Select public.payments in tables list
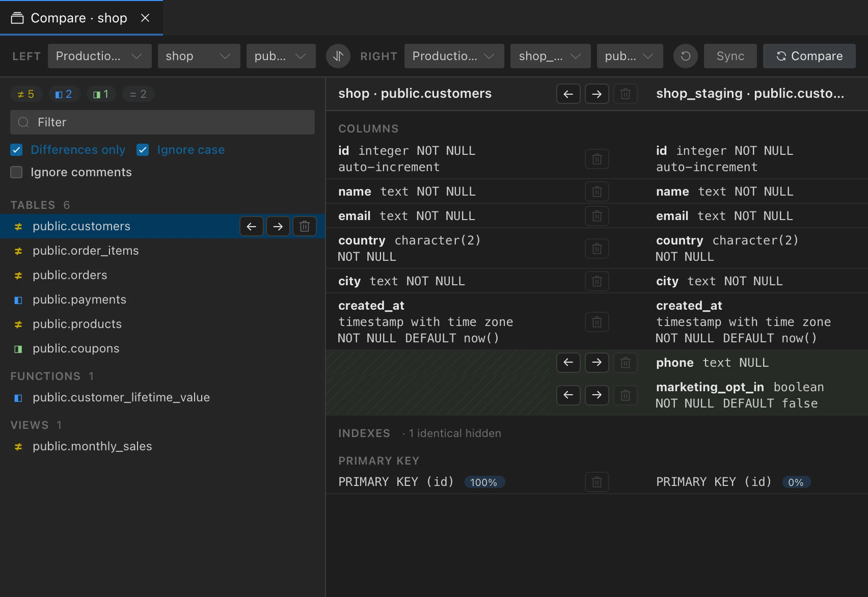The image size is (868, 597). pos(162,300)
